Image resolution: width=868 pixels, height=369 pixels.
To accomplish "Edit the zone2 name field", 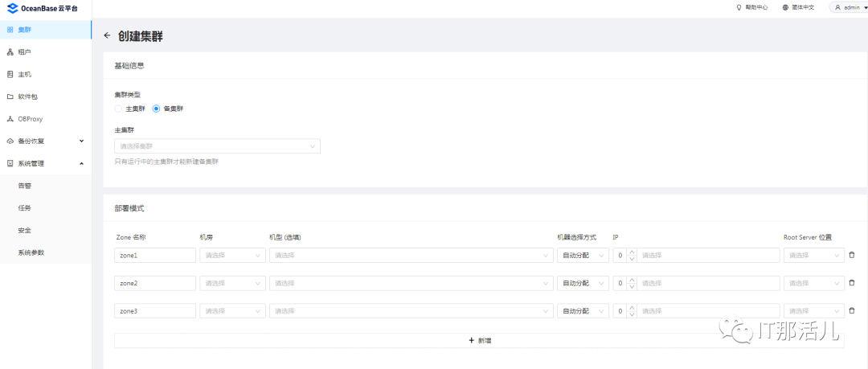I will coord(155,283).
